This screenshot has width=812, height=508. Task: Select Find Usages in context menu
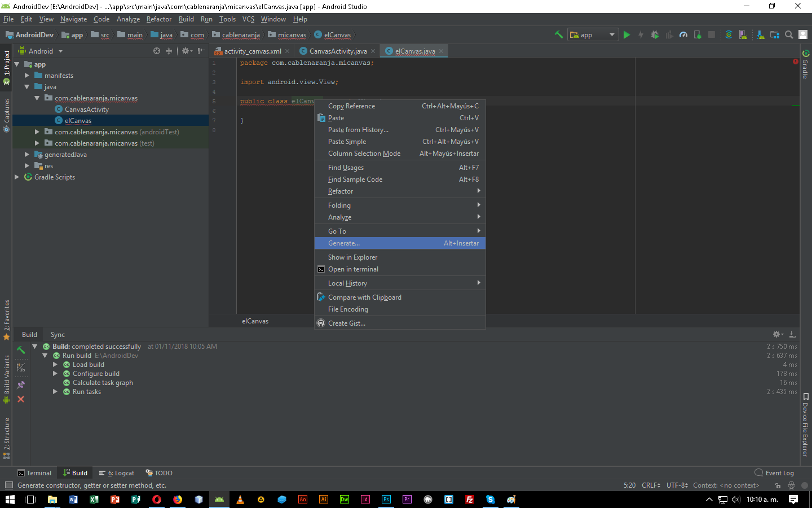pyautogui.click(x=400, y=168)
